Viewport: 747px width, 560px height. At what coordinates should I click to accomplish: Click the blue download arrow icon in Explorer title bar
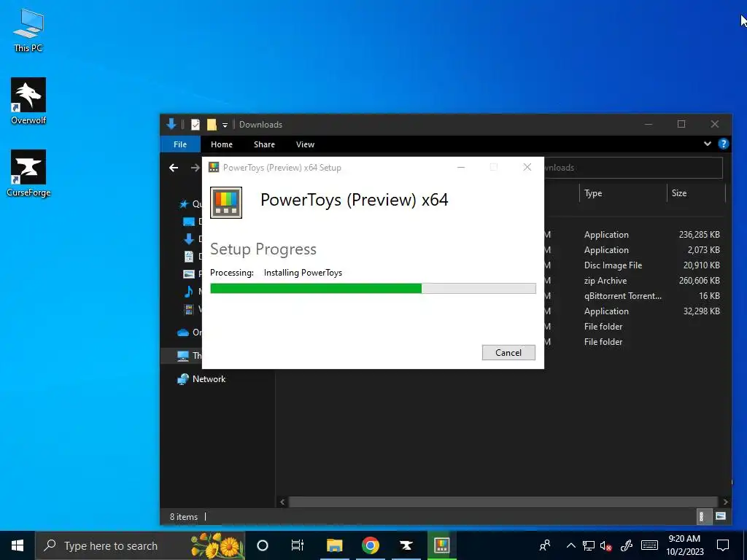click(x=171, y=124)
